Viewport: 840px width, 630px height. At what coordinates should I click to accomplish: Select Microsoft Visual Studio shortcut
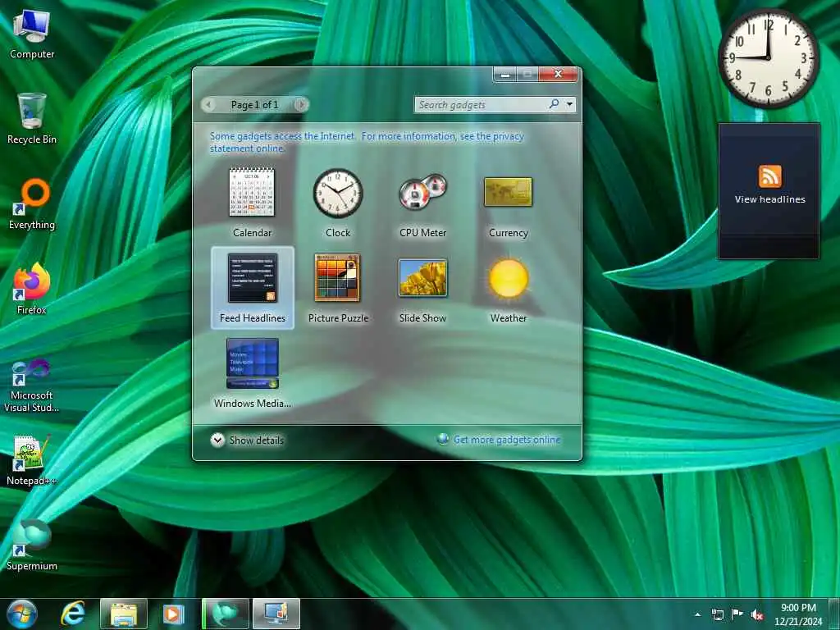32,386
